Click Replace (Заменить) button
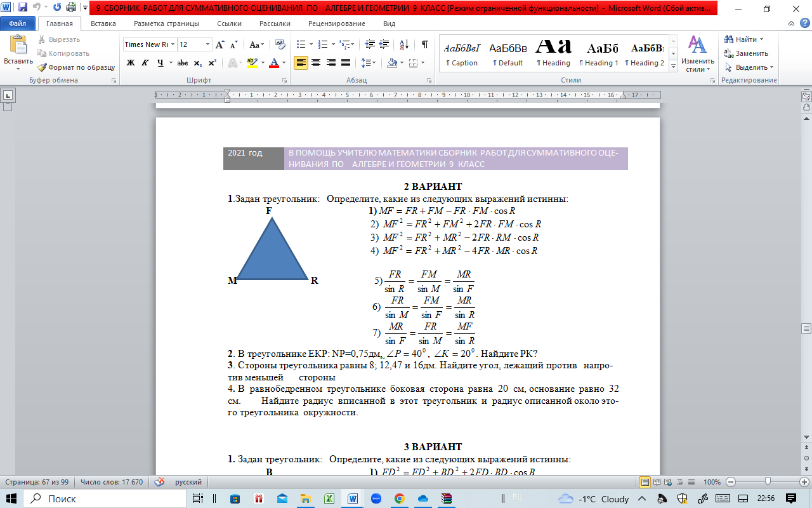Screen dimensions: 812x508 pyautogui.click(x=746, y=53)
